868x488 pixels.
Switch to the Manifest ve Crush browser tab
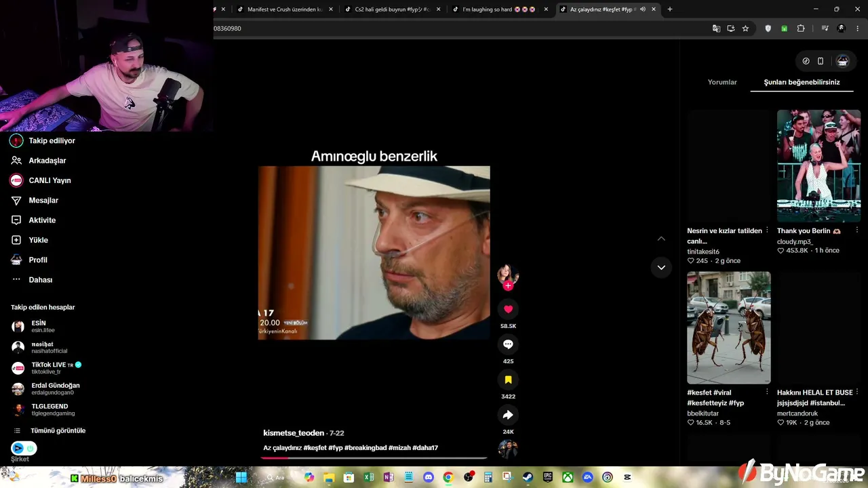coord(285,9)
